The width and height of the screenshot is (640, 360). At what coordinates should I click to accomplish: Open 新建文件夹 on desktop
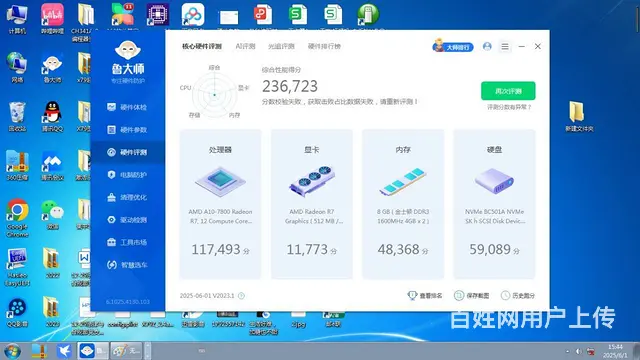[579, 116]
